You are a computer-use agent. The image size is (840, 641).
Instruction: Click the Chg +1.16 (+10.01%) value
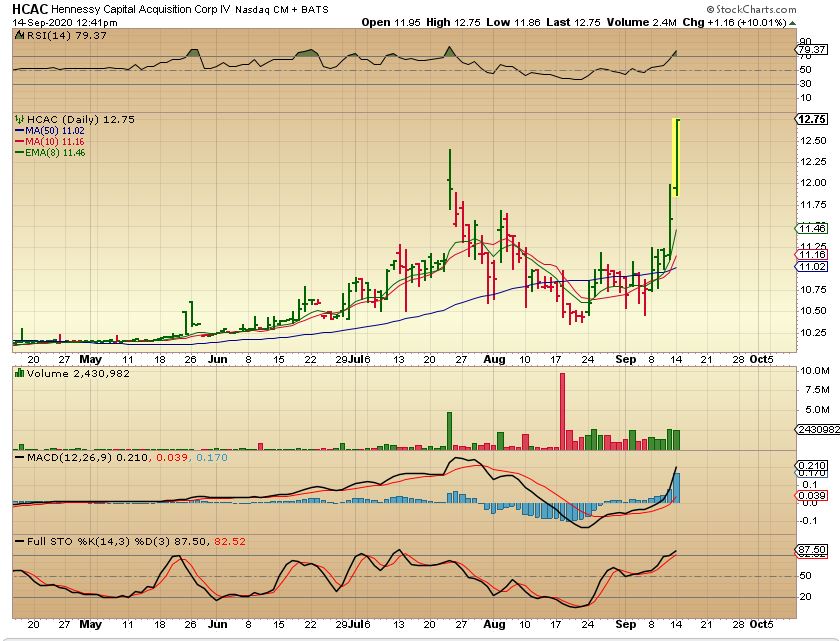click(x=734, y=22)
